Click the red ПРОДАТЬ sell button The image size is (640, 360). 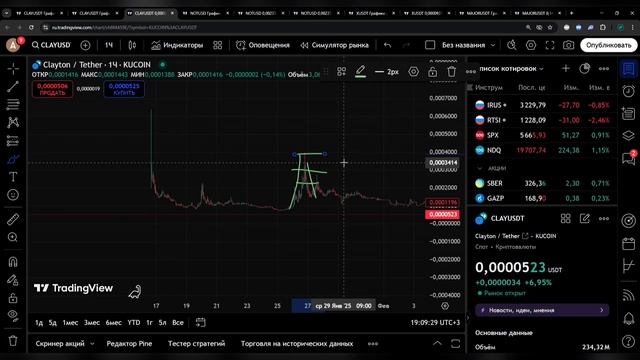tap(52, 89)
